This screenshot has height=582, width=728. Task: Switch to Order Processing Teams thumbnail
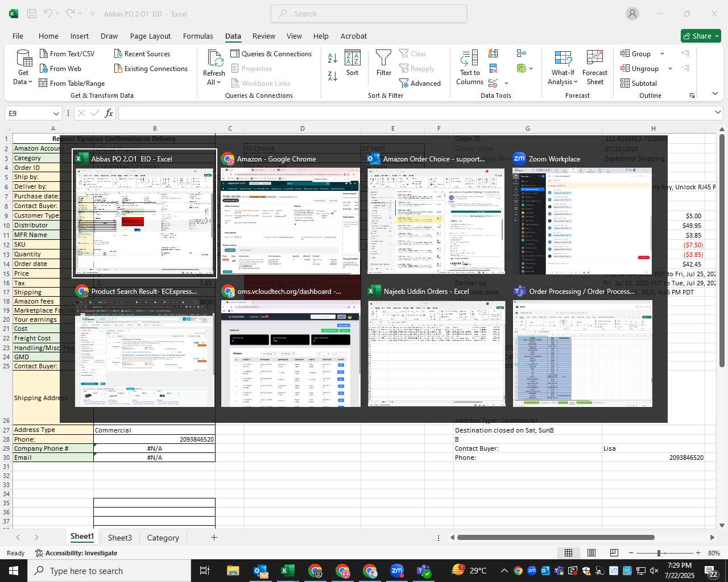point(582,346)
